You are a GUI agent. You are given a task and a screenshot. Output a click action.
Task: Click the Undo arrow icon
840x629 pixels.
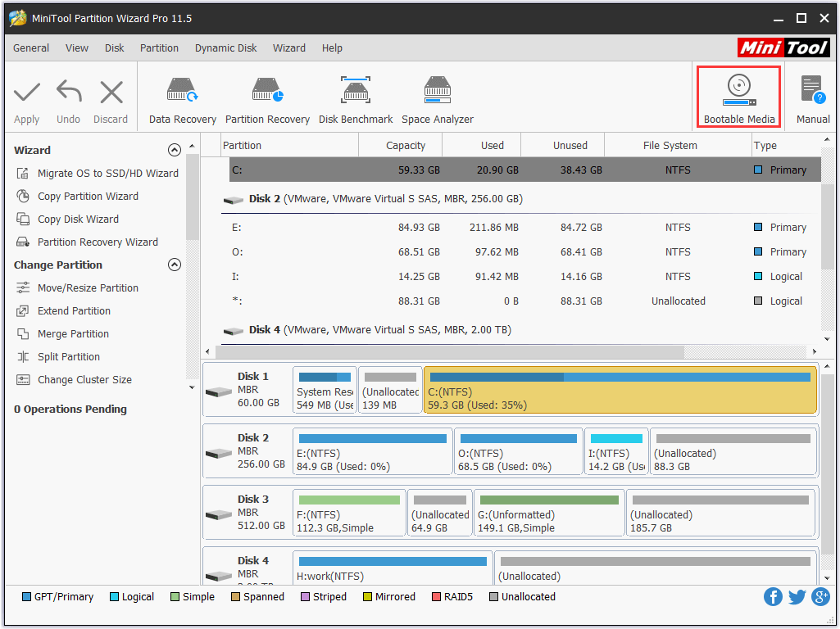point(69,91)
